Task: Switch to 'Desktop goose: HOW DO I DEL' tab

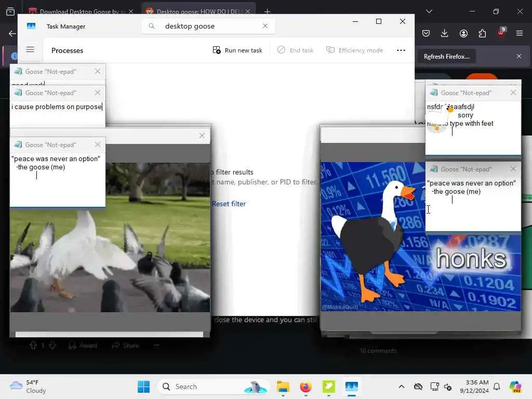Action: tap(198, 11)
